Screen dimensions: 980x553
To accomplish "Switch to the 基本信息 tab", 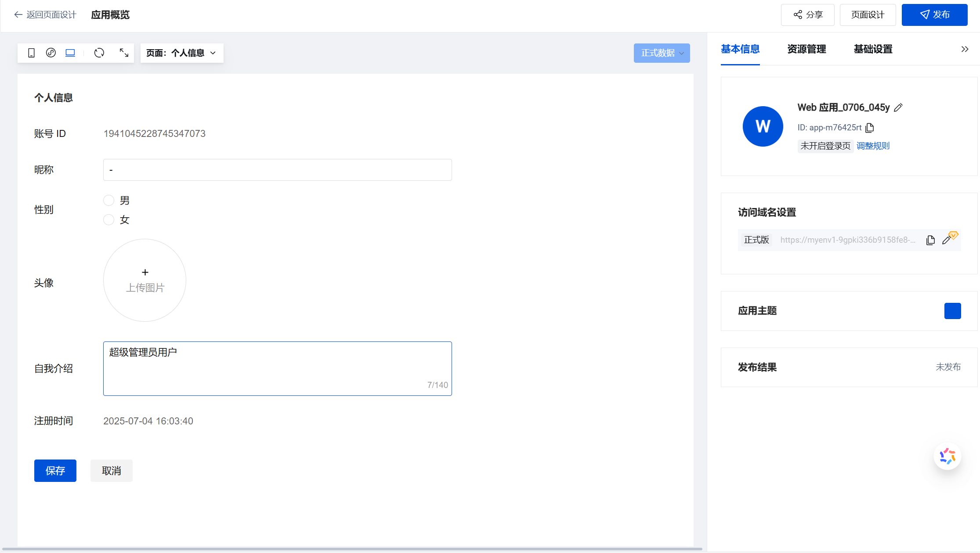I will pos(740,49).
